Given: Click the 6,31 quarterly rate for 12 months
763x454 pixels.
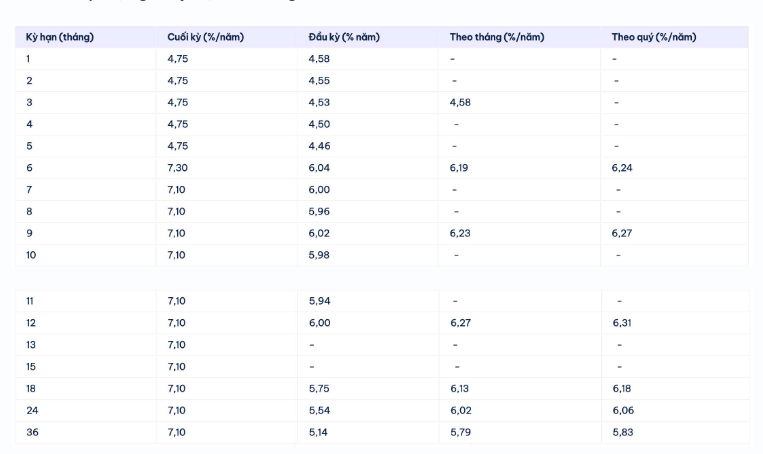Looking at the screenshot, I should click(x=622, y=323).
